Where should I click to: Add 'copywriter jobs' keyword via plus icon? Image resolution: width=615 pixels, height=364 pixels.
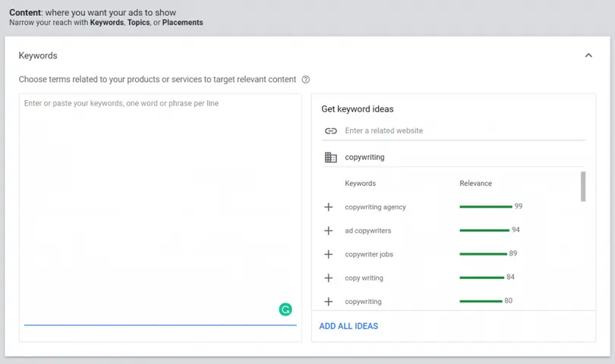click(329, 254)
